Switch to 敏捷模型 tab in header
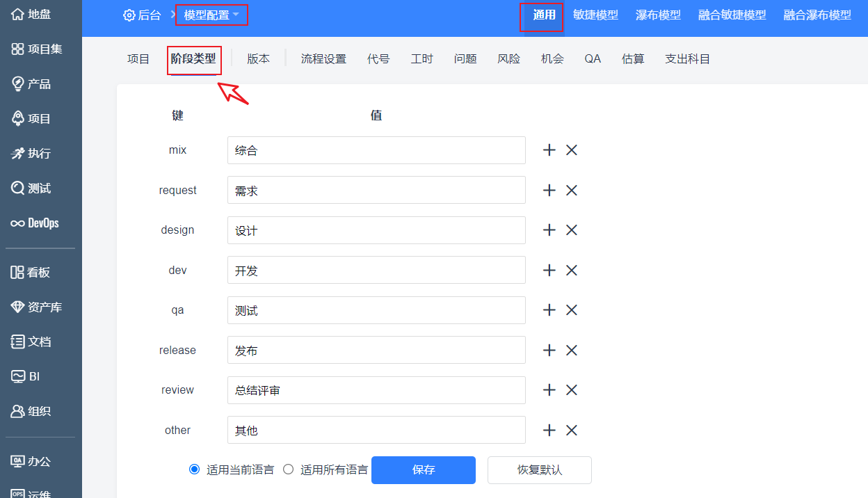The width and height of the screenshot is (868, 498). click(x=595, y=15)
